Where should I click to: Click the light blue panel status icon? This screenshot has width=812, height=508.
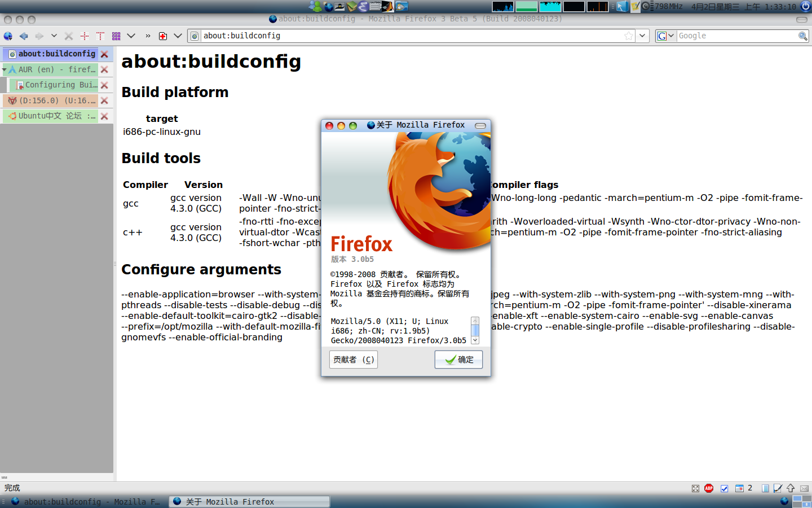click(x=765, y=488)
